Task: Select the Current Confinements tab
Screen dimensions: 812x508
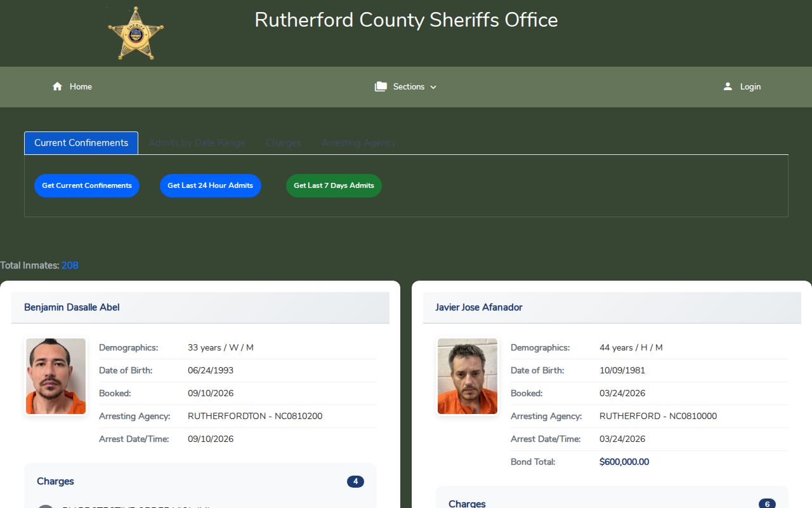Action: pos(81,143)
